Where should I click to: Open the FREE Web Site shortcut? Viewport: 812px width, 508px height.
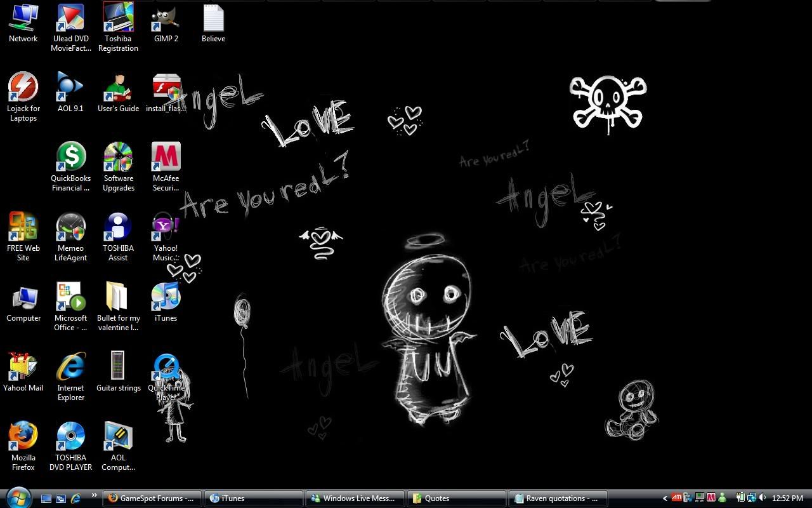tap(23, 237)
